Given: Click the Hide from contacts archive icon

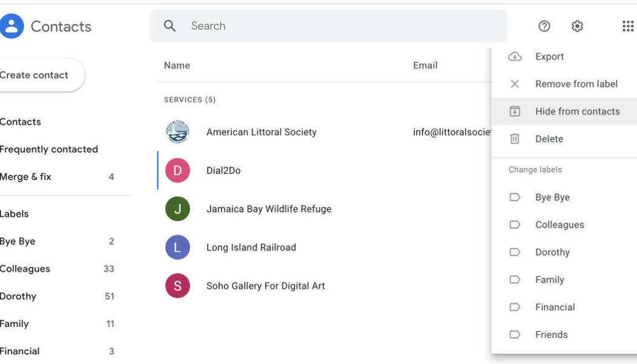Looking at the screenshot, I should tap(515, 111).
